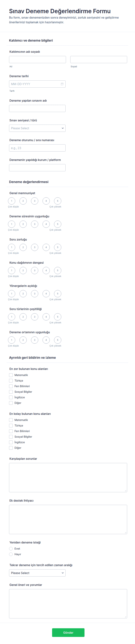Viewport: 135px width, 644px height.
Task: Focus the Deneme oturumu / sıra numarası field
Action: tap(37, 148)
